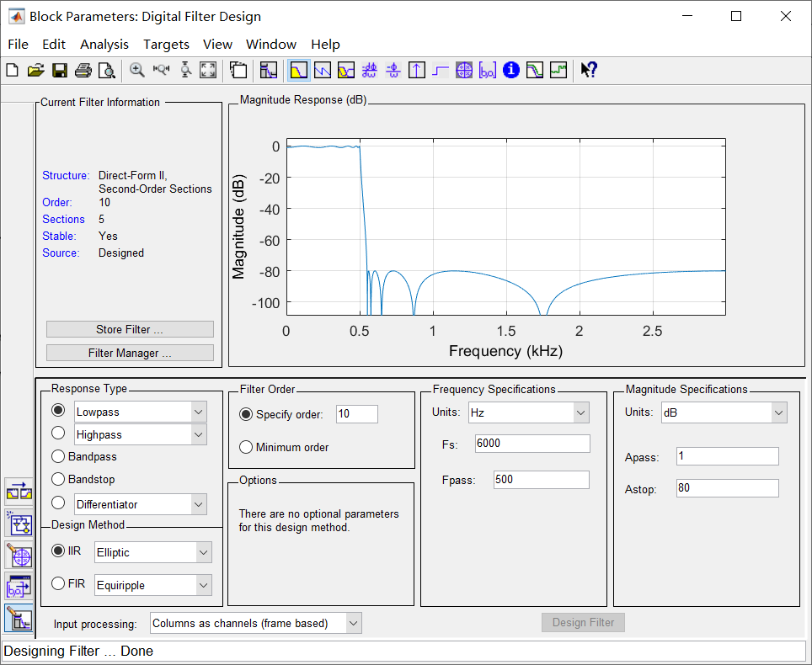Print using the printer icon
This screenshot has height=665, width=812.
click(83, 70)
